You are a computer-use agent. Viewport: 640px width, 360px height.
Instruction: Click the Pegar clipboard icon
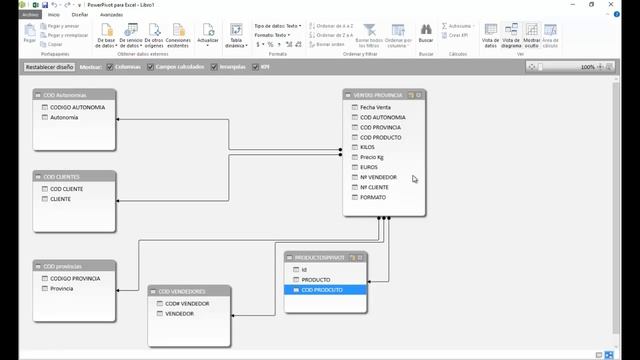click(x=29, y=30)
